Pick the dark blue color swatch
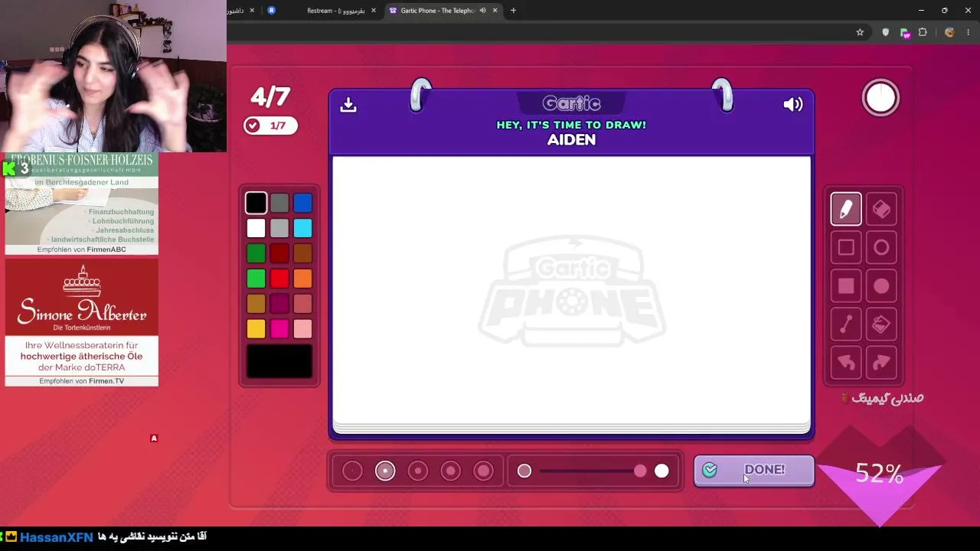Screen dimensions: 980x551 click(302, 203)
